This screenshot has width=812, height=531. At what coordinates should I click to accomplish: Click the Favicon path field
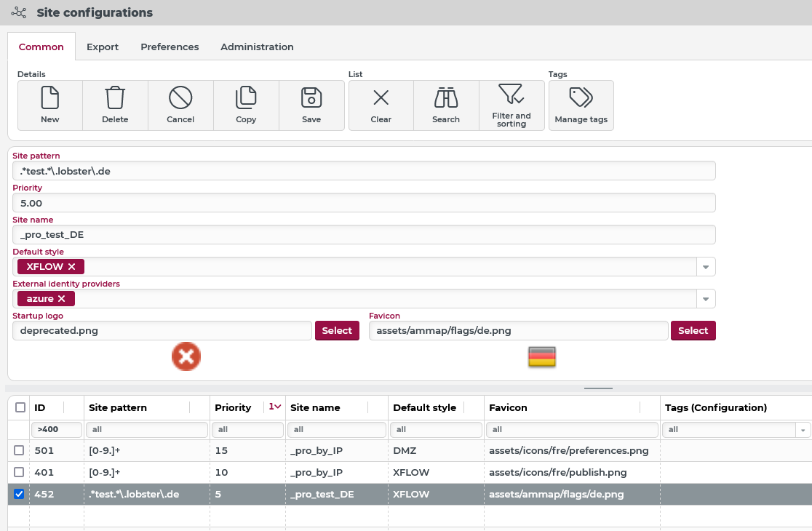(518, 331)
